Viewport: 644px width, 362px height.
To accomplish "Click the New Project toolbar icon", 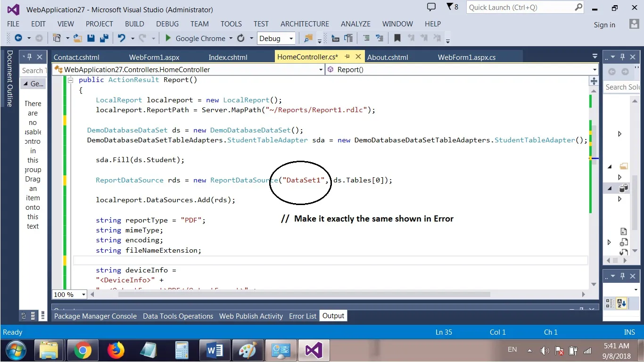I will (x=57, y=38).
